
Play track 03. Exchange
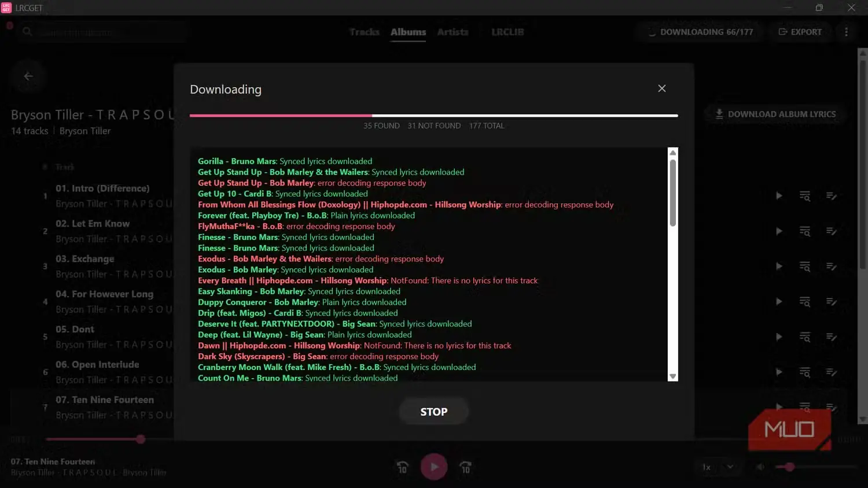point(779,267)
